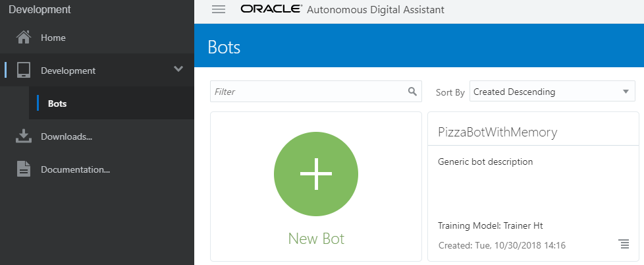Click the Created date text on bot card

coord(502,246)
